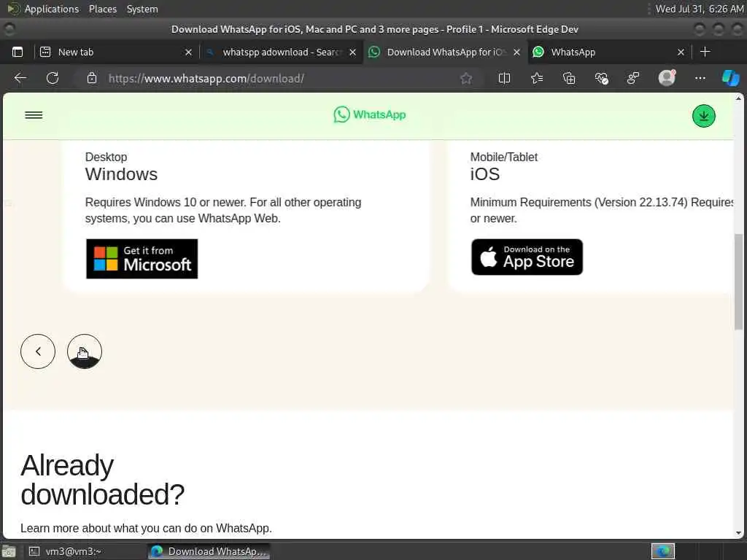Click Download WhatsApp taskbar window button
This screenshot has height=560, width=747.
(x=209, y=551)
